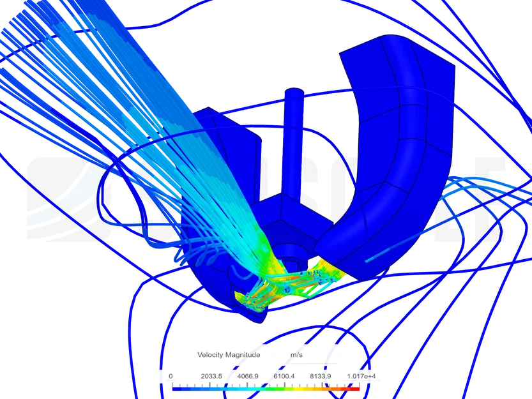Viewport: 532px width, 399px height.
Task: Select the vertical cylindrical shaft in the model
Action: tap(293, 146)
